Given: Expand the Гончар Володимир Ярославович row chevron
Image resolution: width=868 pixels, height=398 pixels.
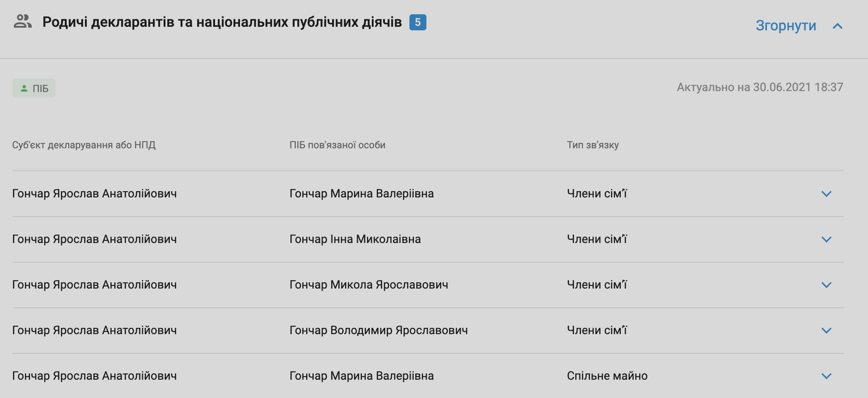Looking at the screenshot, I should (826, 330).
